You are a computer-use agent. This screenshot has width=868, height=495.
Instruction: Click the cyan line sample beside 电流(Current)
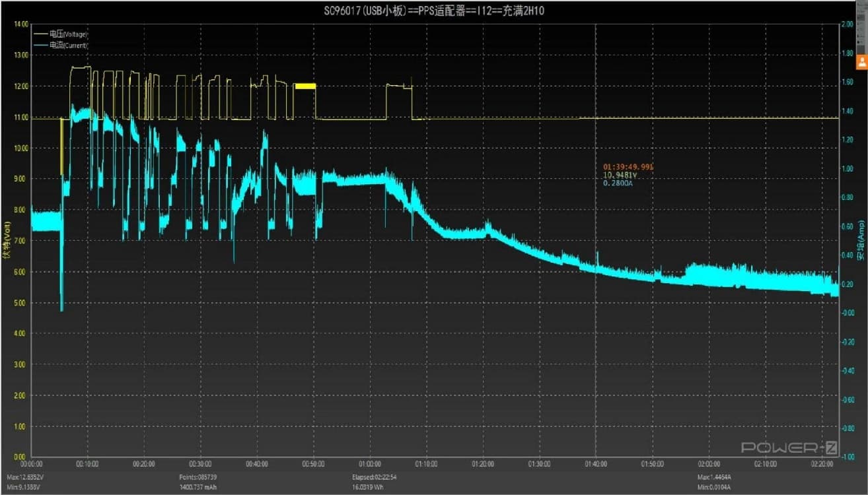tap(42, 45)
